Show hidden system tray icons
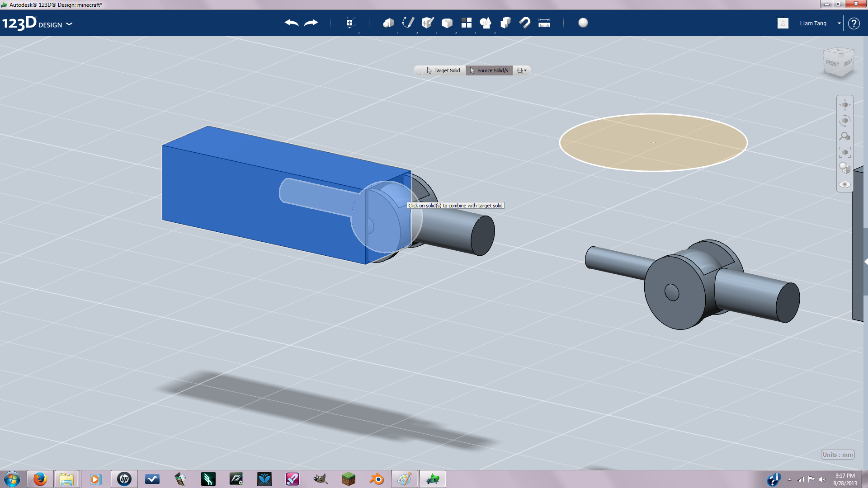This screenshot has width=868, height=488. 789,479
